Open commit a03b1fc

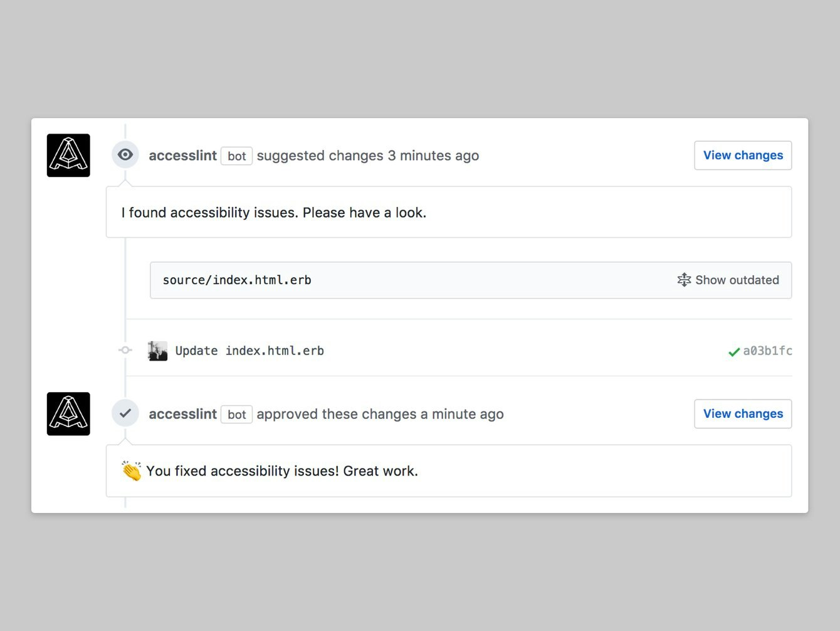[767, 351]
